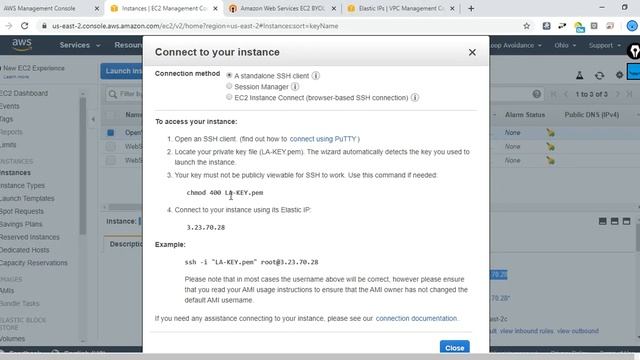This screenshot has width=640, height=360.
Task: Select Session Manager connection method
Action: 229,86
